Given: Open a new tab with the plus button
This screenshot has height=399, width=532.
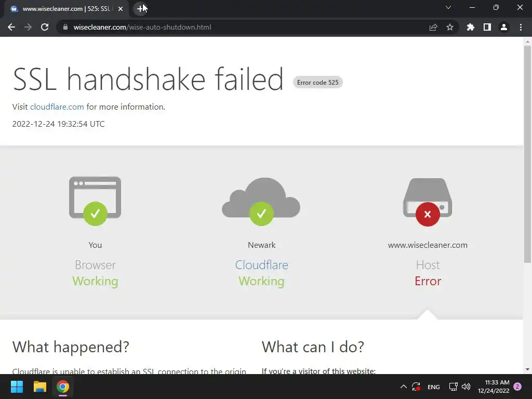Looking at the screenshot, I should point(140,9).
